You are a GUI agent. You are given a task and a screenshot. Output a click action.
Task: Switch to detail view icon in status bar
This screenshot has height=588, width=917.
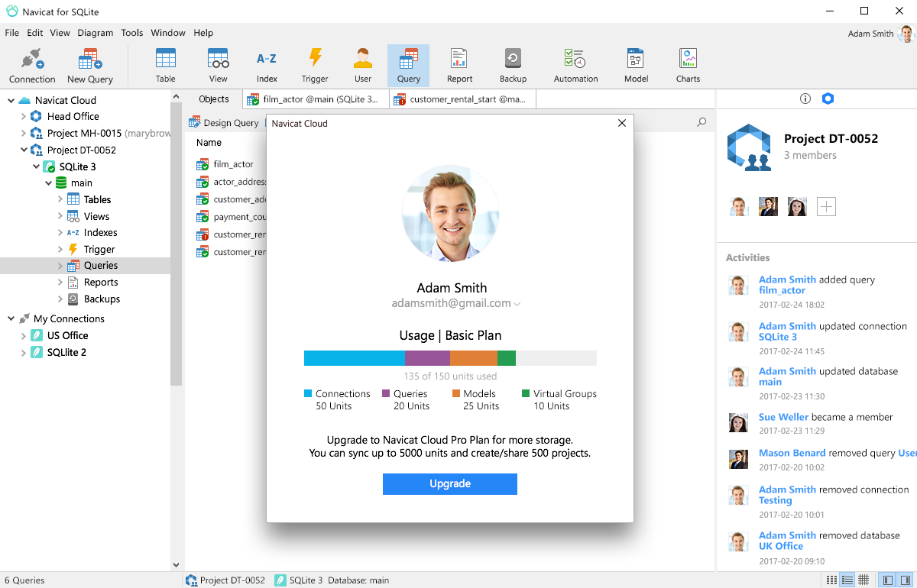pos(847,580)
